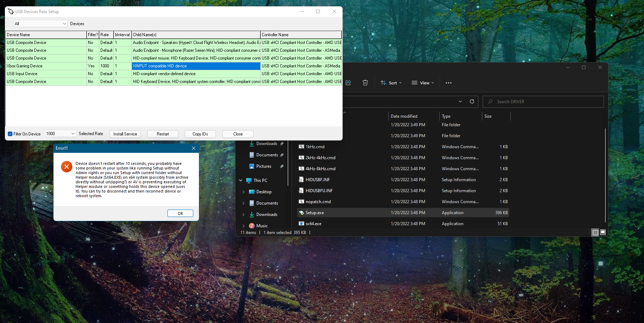This screenshot has height=323, width=644.
Task: Click the Setup.exe application icon
Action: pyautogui.click(x=301, y=212)
